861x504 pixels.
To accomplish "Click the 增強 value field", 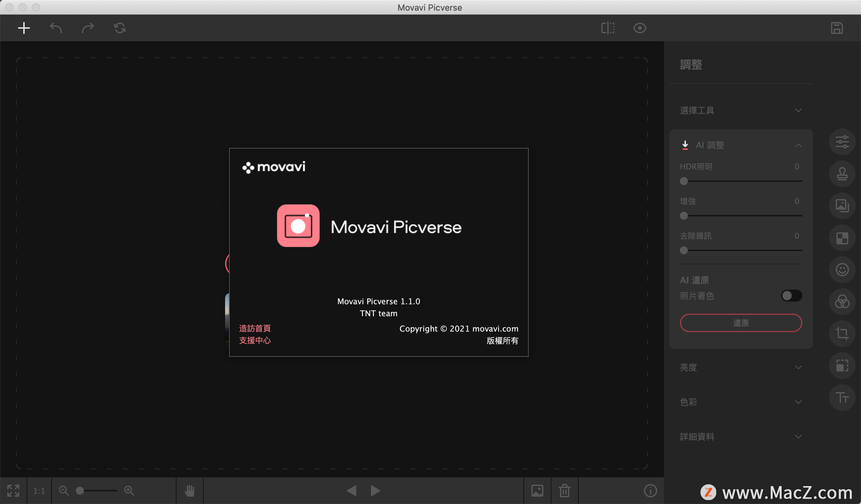I will (x=796, y=201).
